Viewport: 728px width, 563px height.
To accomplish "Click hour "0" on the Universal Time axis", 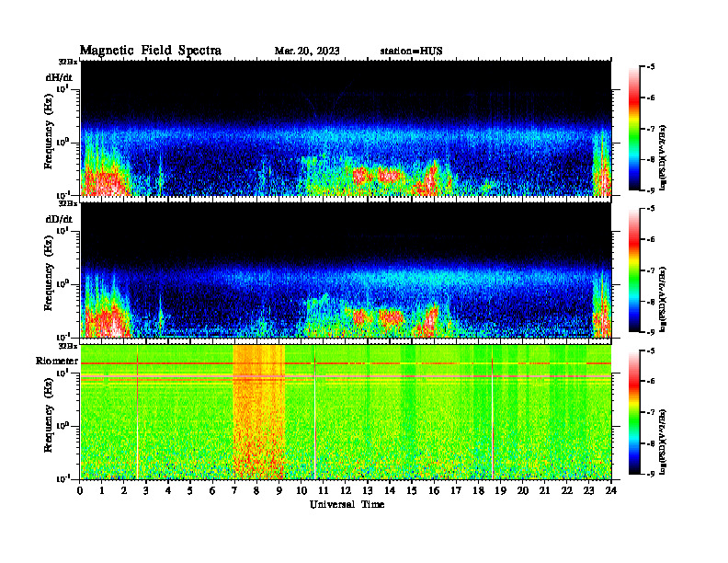I will (80, 490).
